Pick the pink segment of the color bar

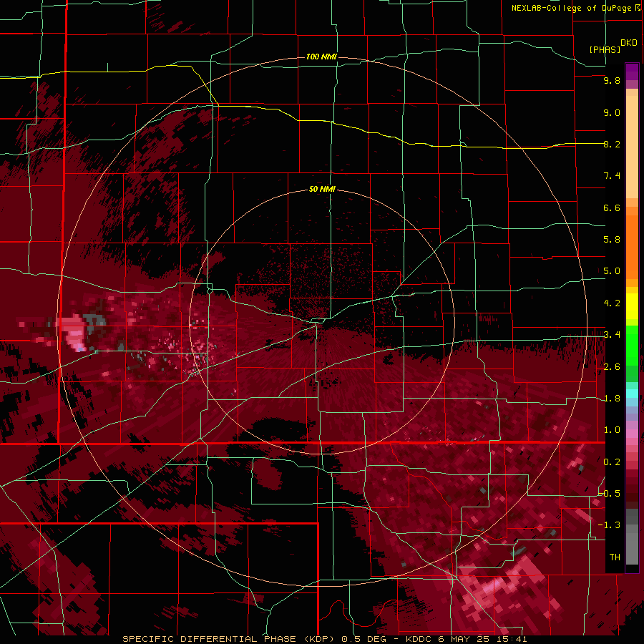click(632, 434)
